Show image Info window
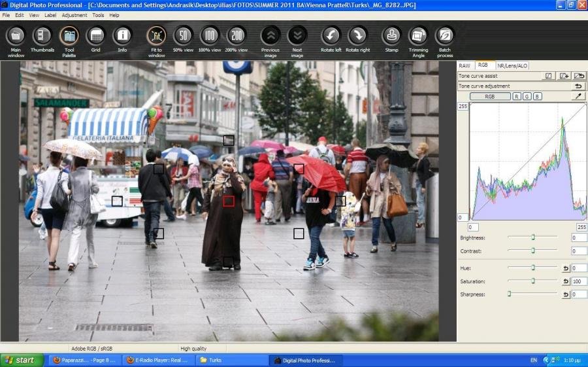The image size is (588, 367). click(122, 37)
